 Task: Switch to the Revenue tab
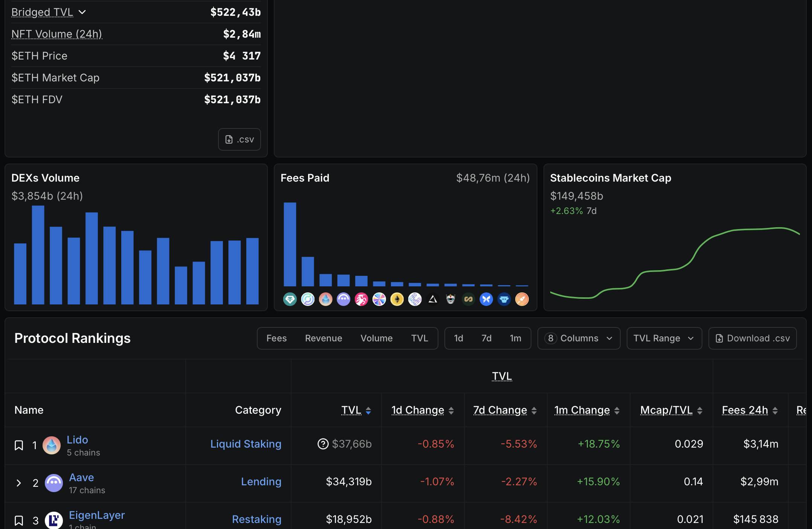coord(323,338)
